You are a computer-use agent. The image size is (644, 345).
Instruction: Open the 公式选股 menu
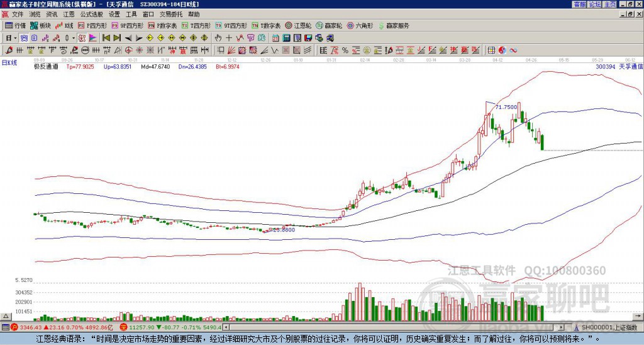(x=92, y=14)
